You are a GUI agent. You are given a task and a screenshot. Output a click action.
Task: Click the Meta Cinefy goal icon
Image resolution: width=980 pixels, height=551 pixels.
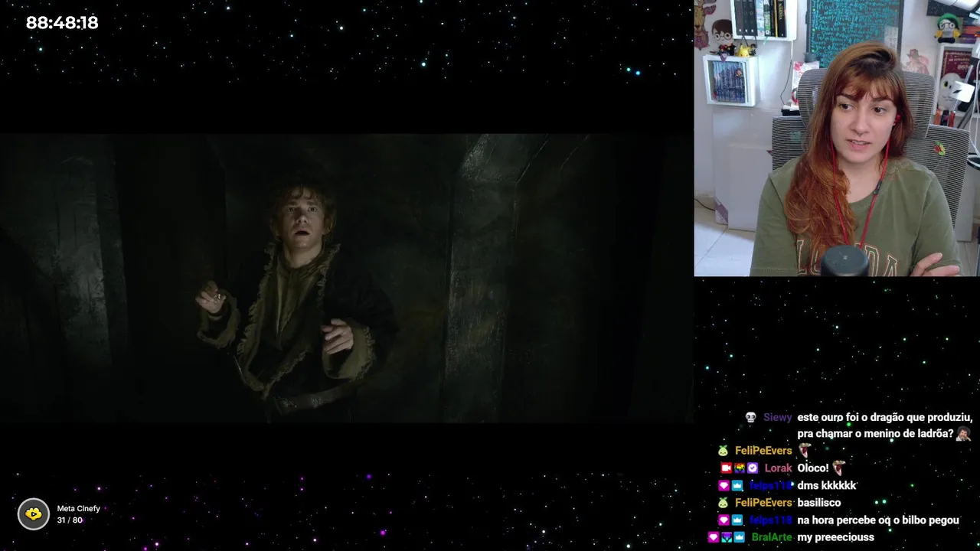point(34,514)
